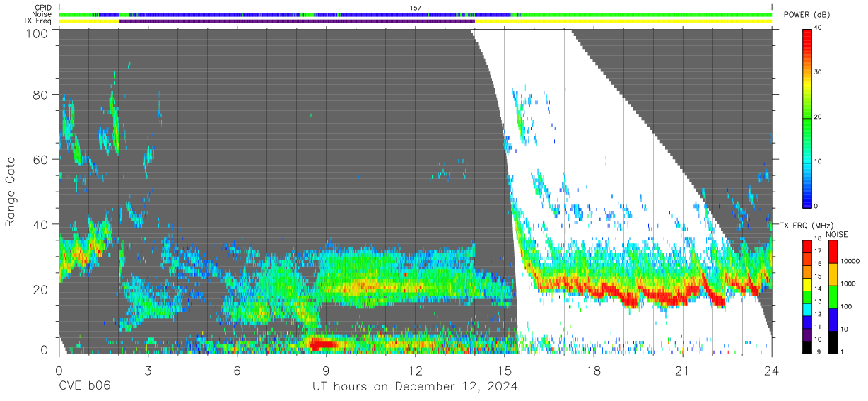The image size is (868, 401).
Task: Click the 'POWER (dB)' legend title
Action: pyautogui.click(x=807, y=14)
